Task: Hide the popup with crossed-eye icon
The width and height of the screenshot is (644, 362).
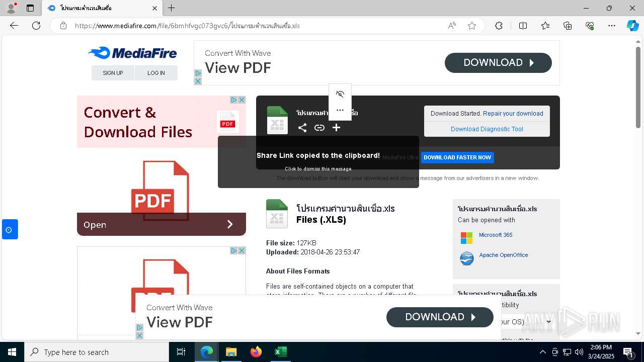Action: tap(340, 94)
